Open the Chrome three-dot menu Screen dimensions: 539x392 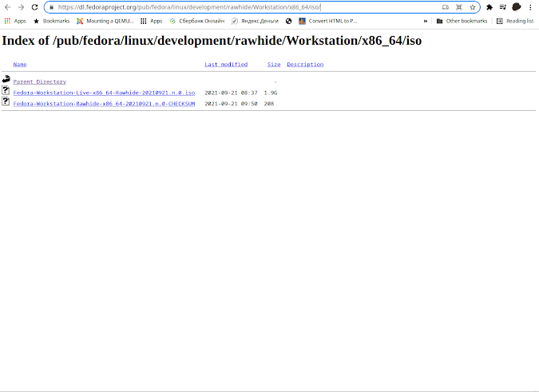tap(530, 7)
